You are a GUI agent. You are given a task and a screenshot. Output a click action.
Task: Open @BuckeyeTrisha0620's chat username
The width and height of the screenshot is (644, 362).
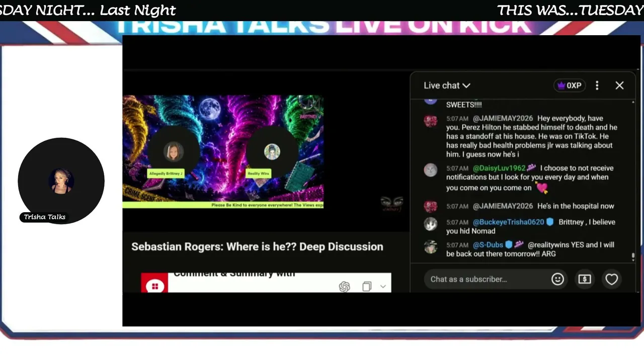[509, 222]
